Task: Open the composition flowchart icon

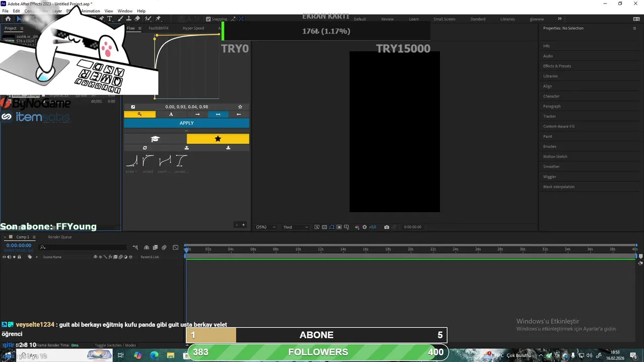Action: click(135, 247)
